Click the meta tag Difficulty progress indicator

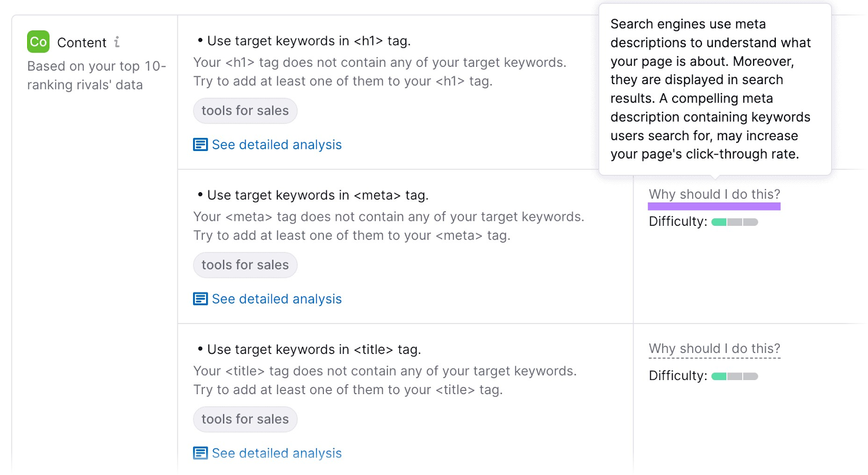[735, 221]
